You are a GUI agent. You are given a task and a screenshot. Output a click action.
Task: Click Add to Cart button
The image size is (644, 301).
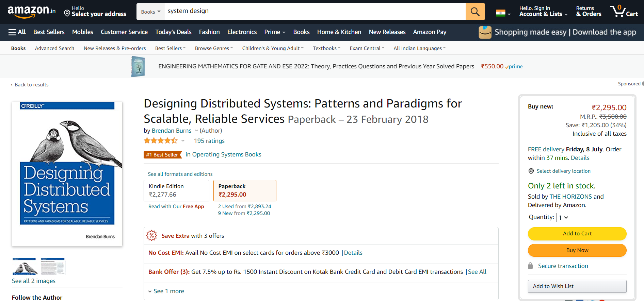577,234
